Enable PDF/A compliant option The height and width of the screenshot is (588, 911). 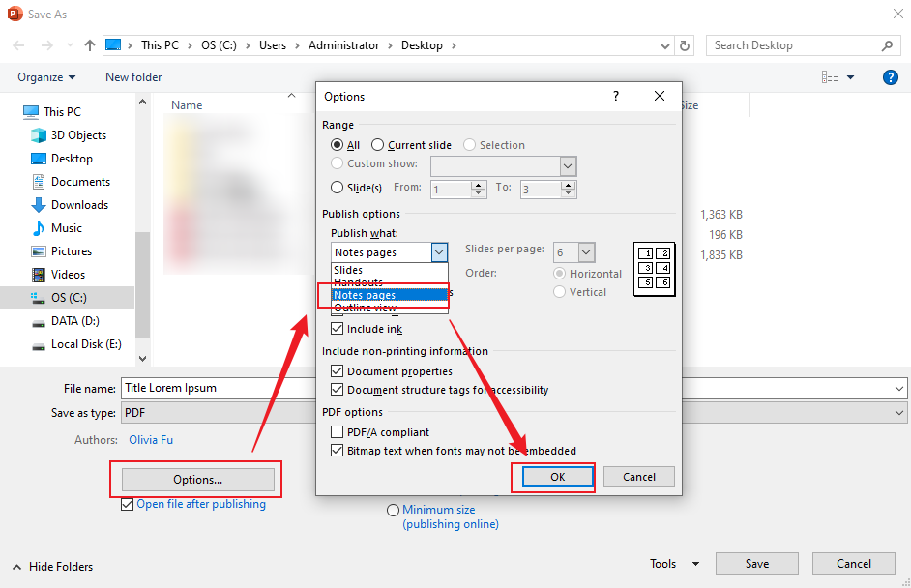pyautogui.click(x=338, y=431)
